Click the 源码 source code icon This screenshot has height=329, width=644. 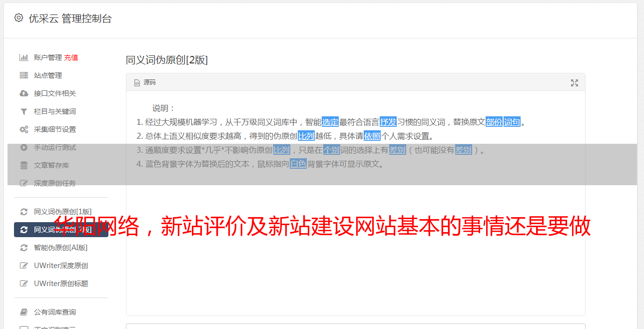point(137,83)
